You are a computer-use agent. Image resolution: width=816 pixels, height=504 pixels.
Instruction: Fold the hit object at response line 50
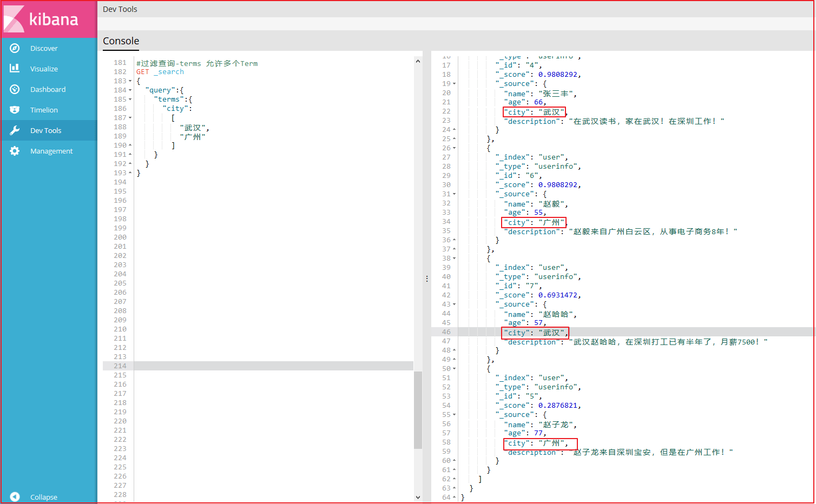[x=455, y=369]
